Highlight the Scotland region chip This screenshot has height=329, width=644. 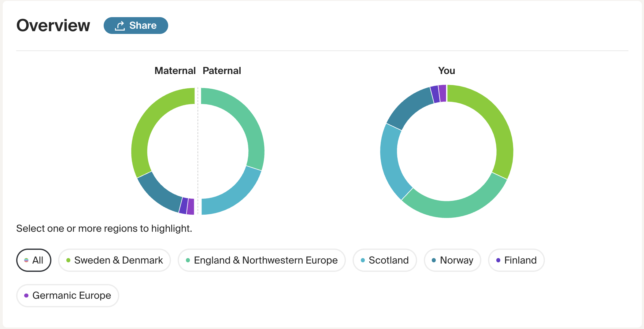[x=384, y=260]
